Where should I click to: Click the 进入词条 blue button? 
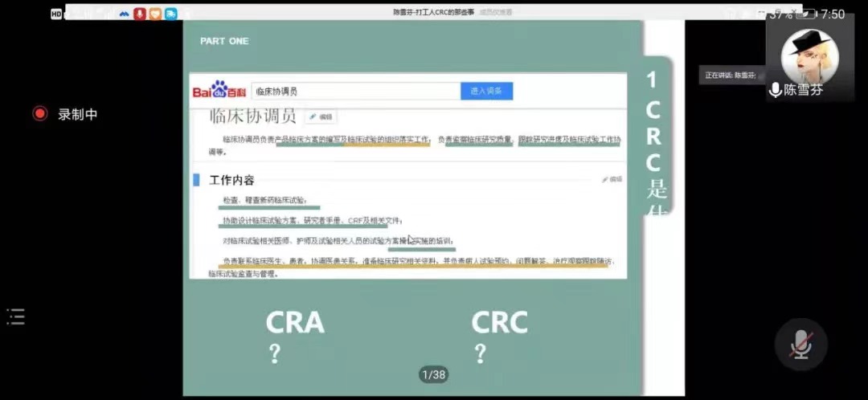pos(486,92)
